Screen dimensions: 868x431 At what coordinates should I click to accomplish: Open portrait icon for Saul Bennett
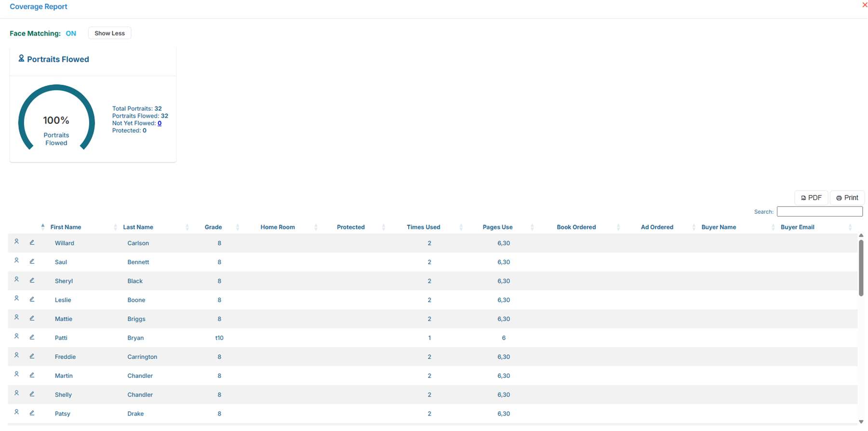point(16,260)
